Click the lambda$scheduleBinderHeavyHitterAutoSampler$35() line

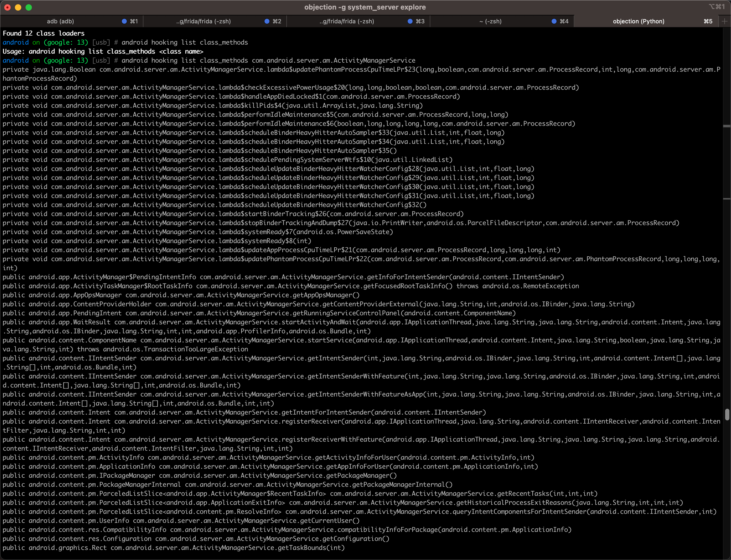pyautogui.click(x=200, y=151)
